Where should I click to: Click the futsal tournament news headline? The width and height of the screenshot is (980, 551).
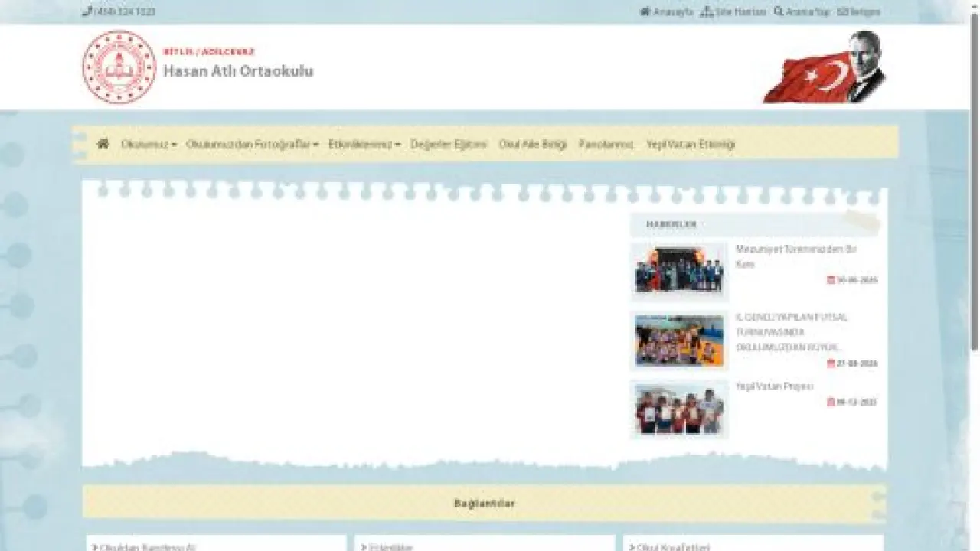coord(792,332)
